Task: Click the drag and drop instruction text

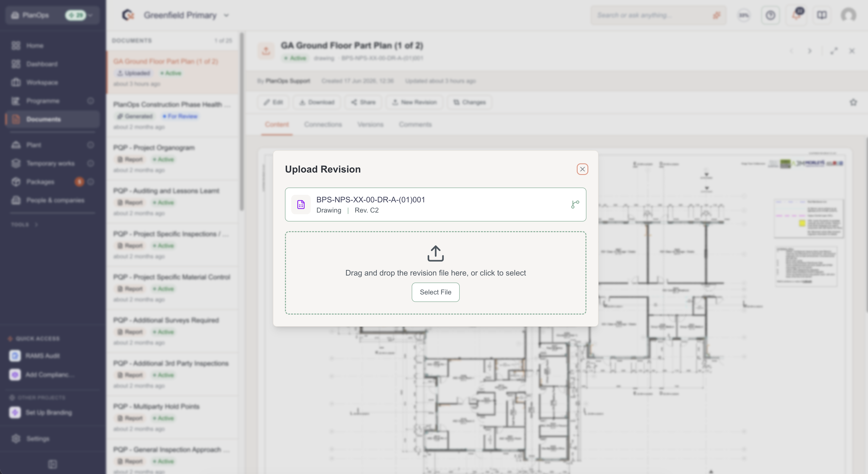Action: (435, 273)
